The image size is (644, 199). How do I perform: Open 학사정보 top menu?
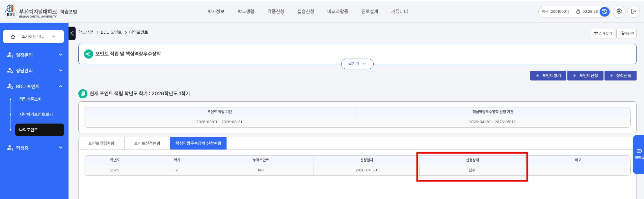(x=216, y=11)
